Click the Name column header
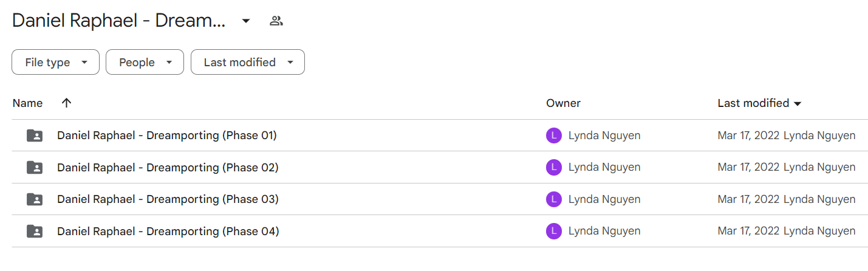This screenshot has height=271, width=868. [27, 103]
